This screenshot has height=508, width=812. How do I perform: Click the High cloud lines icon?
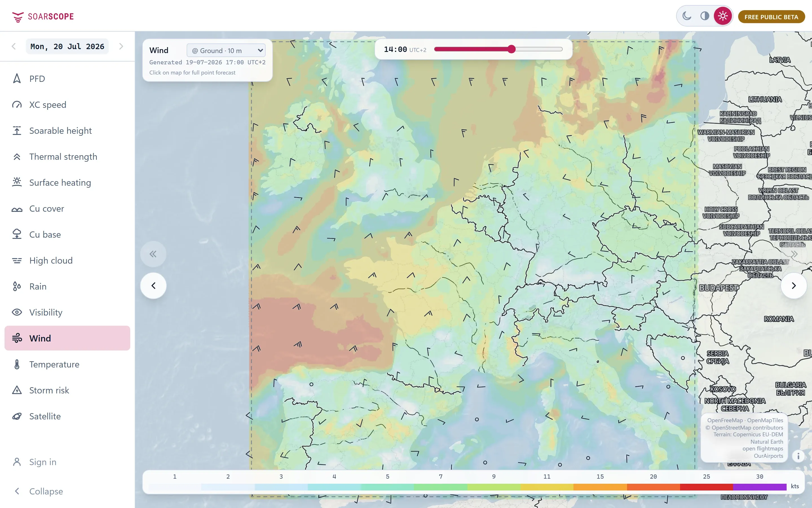(x=17, y=260)
